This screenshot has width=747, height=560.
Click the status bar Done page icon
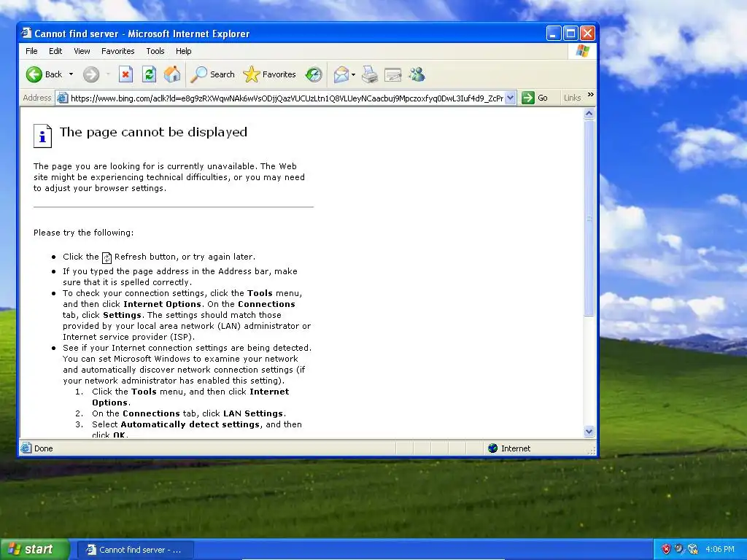point(26,448)
